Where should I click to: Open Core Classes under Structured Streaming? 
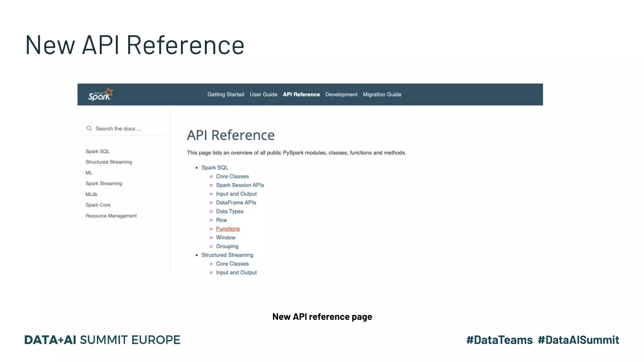pyautogui.click(x=232, y=264)
